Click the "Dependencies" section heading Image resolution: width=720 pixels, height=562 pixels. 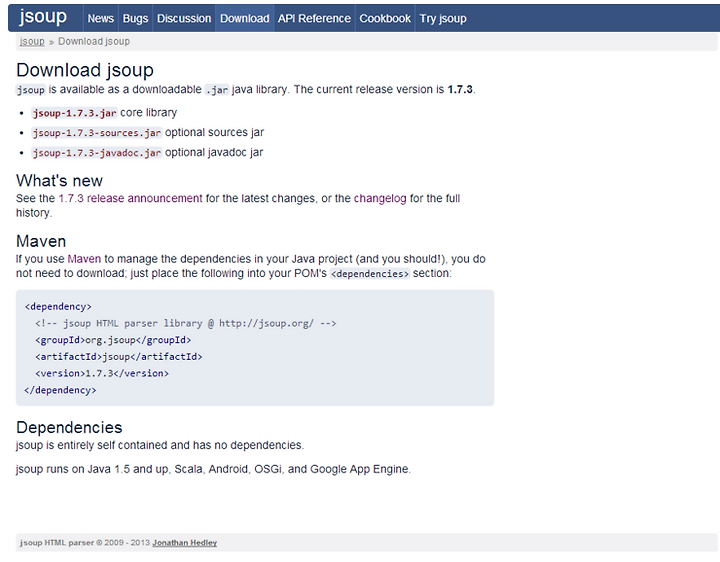point(69,427)
